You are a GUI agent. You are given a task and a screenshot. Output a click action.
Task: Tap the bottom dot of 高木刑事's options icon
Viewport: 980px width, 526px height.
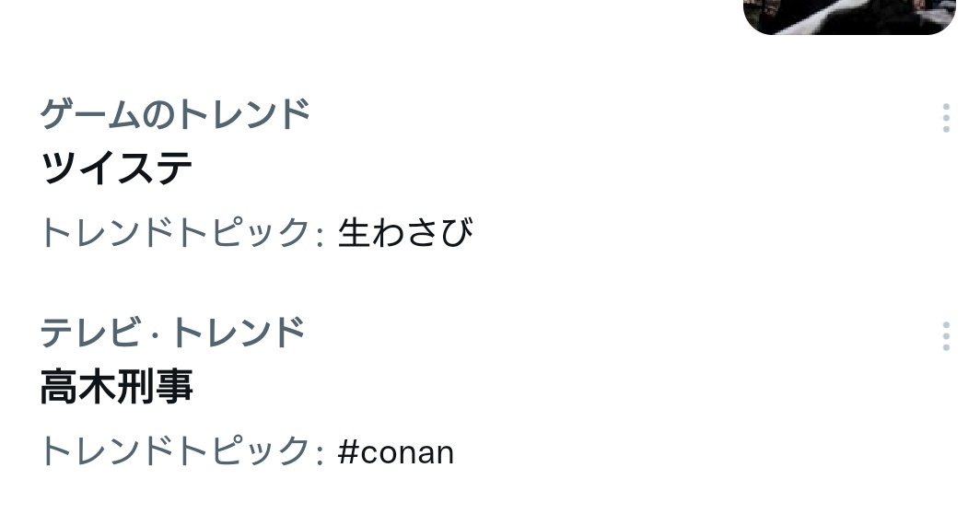946,347
